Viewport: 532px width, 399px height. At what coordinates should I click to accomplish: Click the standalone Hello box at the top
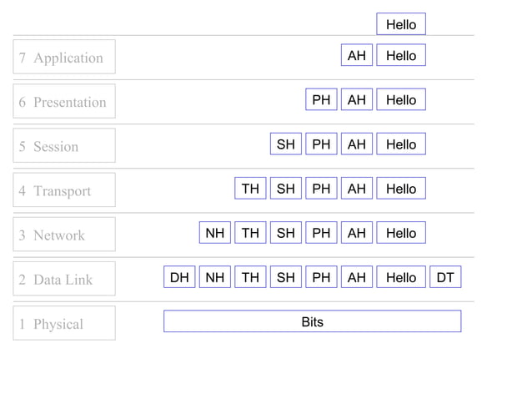point(401,24)
